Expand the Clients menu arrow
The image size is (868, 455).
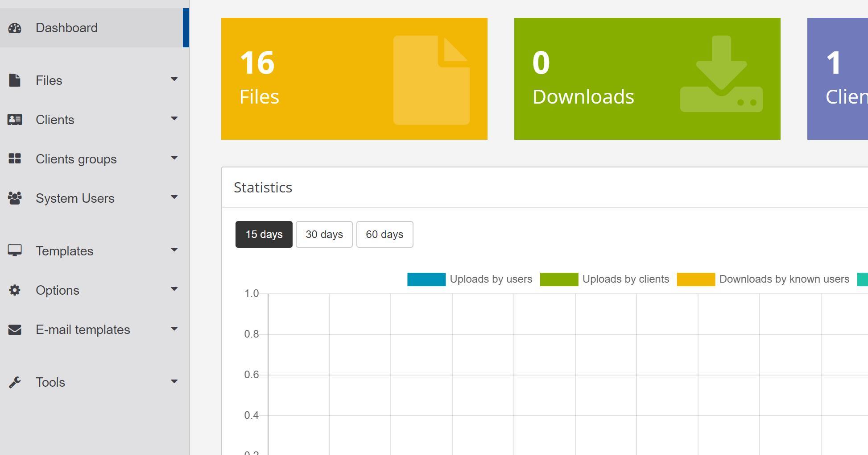click(x=174, y=119)
